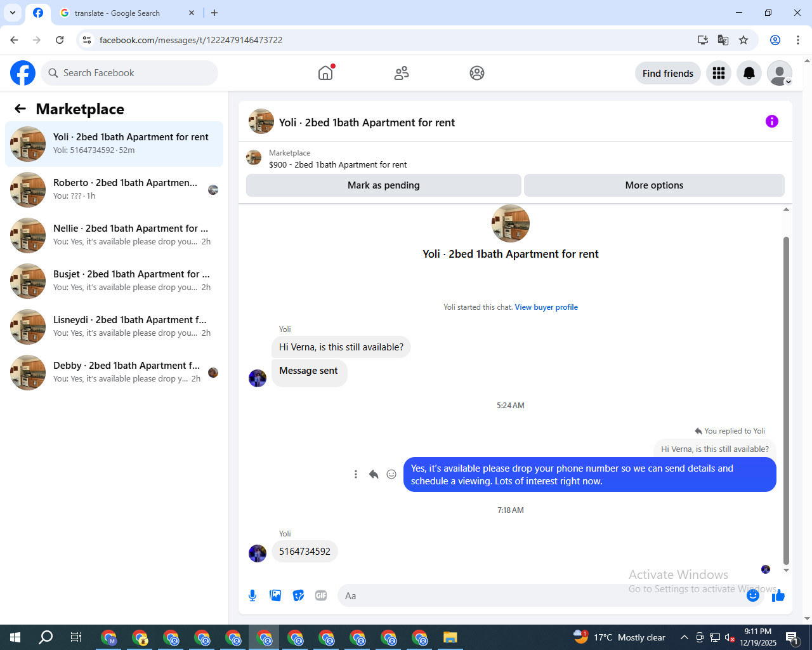
Task: Click the large listing thumbnail in chat
Action: (511, 223)
